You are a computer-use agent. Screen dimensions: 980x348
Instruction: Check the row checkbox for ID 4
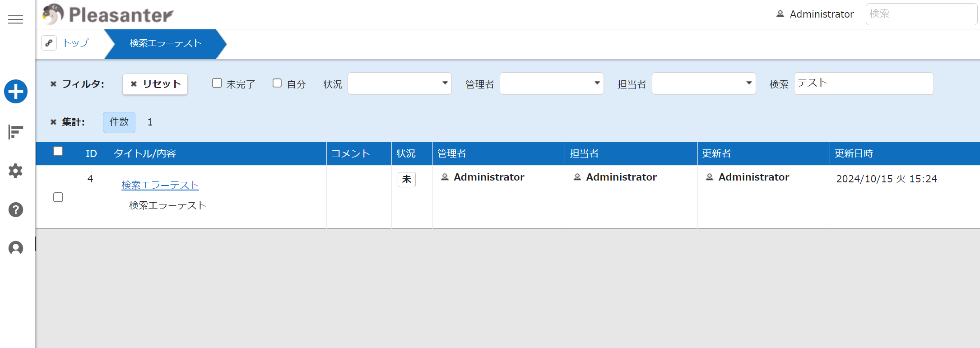pyautogui.click(x=58, y=197)
